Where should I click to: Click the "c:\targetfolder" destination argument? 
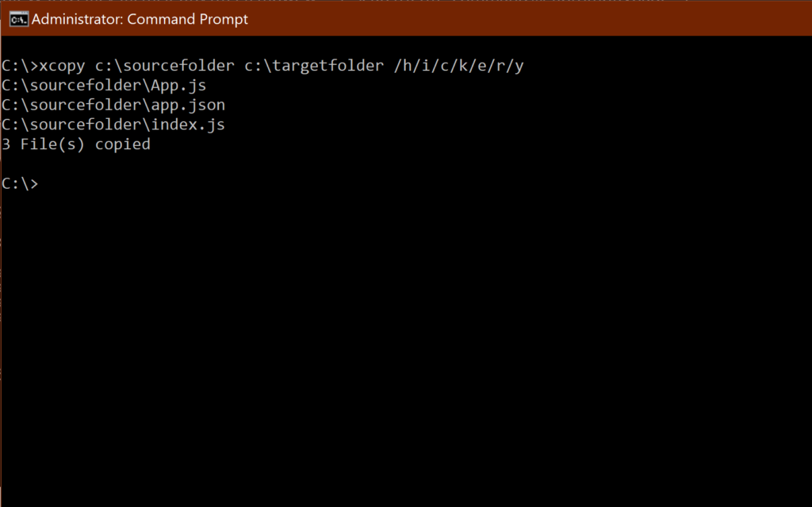point(314,66)
